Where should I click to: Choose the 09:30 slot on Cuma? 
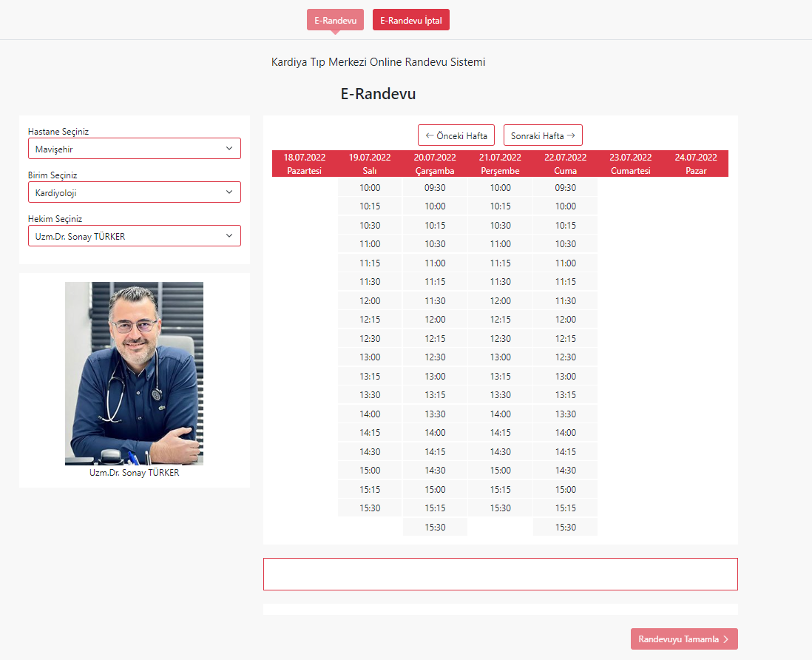coord(565,188)
